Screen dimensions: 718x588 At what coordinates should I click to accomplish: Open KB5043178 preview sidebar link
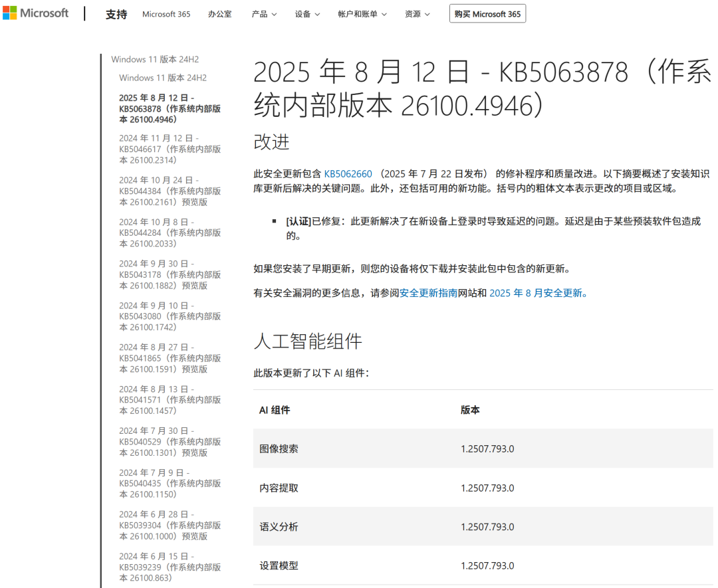170,274
